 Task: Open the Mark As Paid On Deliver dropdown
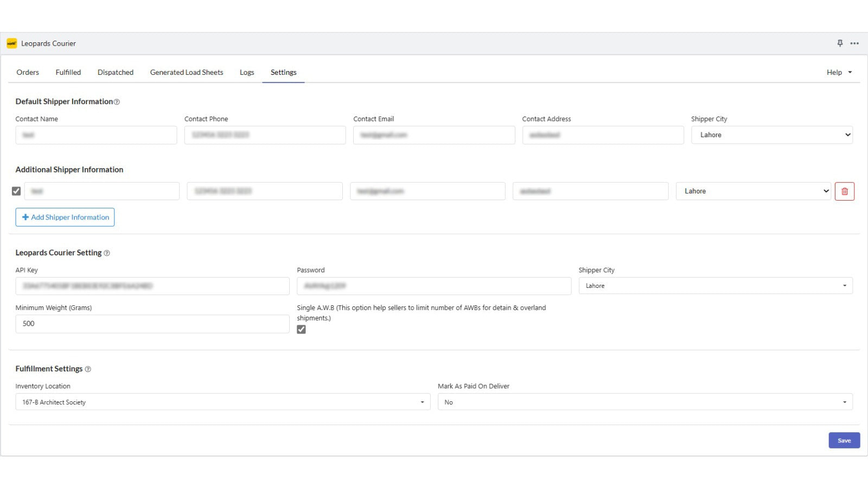(644, 402)
